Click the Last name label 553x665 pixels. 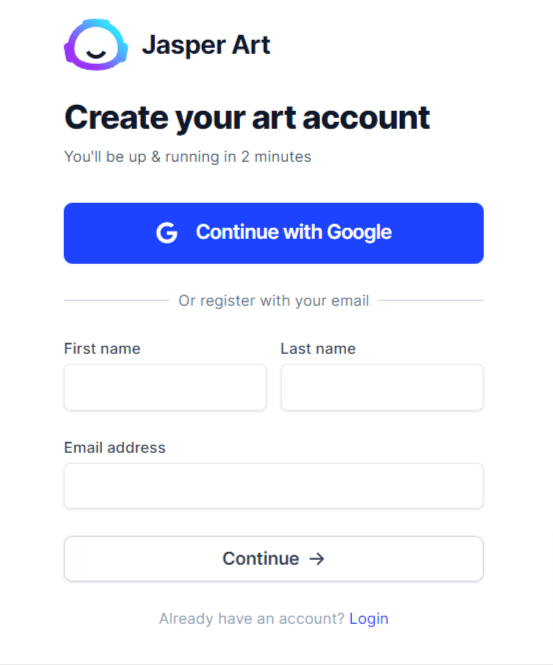coord(318,349)
